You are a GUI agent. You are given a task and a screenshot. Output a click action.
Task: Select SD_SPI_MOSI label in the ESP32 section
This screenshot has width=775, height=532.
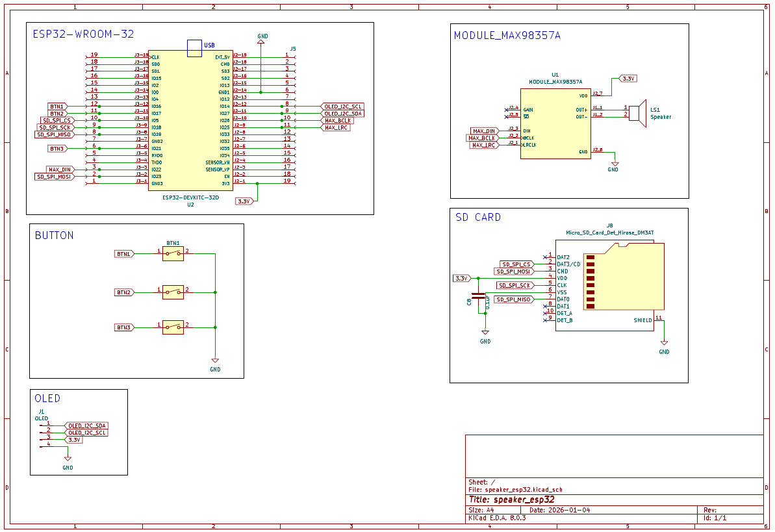[55, 177]
